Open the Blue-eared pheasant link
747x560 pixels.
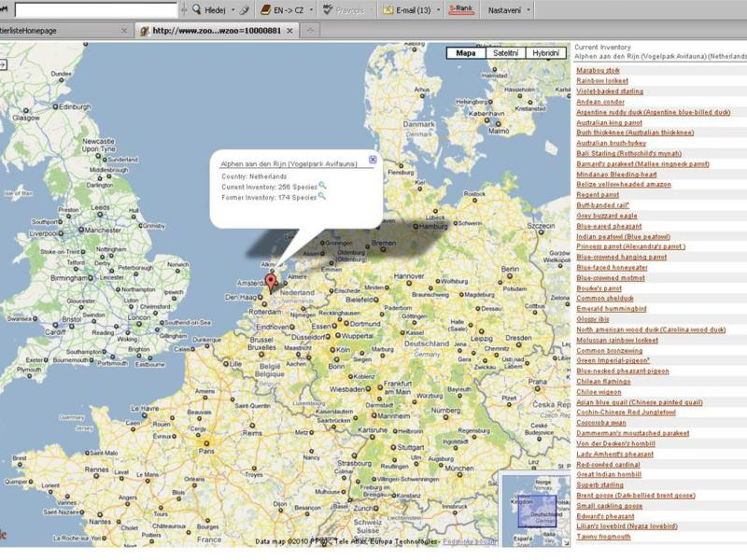point(609,226)
